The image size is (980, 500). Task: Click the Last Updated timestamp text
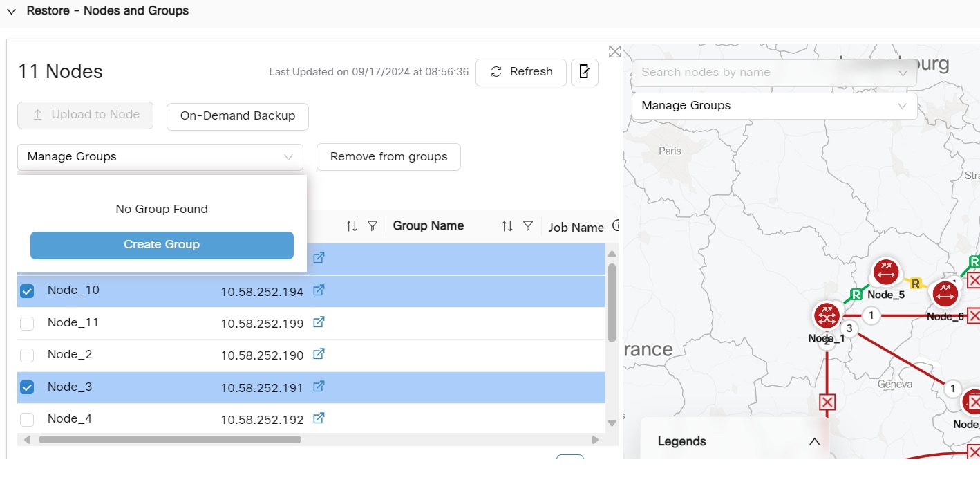tap(368, 72)
